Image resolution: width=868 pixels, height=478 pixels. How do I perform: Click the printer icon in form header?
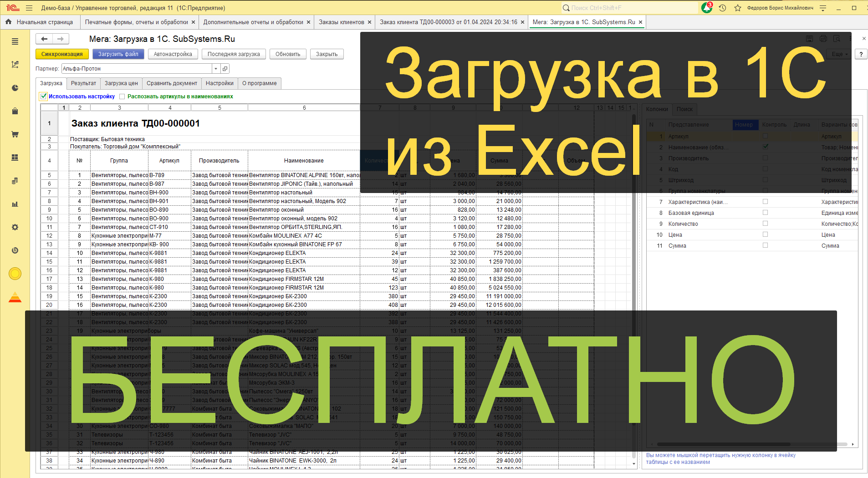pyautogui.click(x=823, y=39)
